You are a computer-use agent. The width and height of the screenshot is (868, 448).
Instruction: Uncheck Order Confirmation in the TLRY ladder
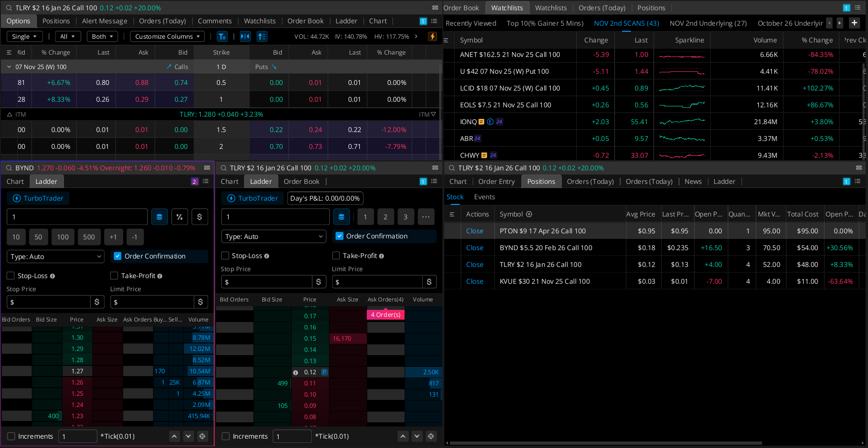(340, 236)
